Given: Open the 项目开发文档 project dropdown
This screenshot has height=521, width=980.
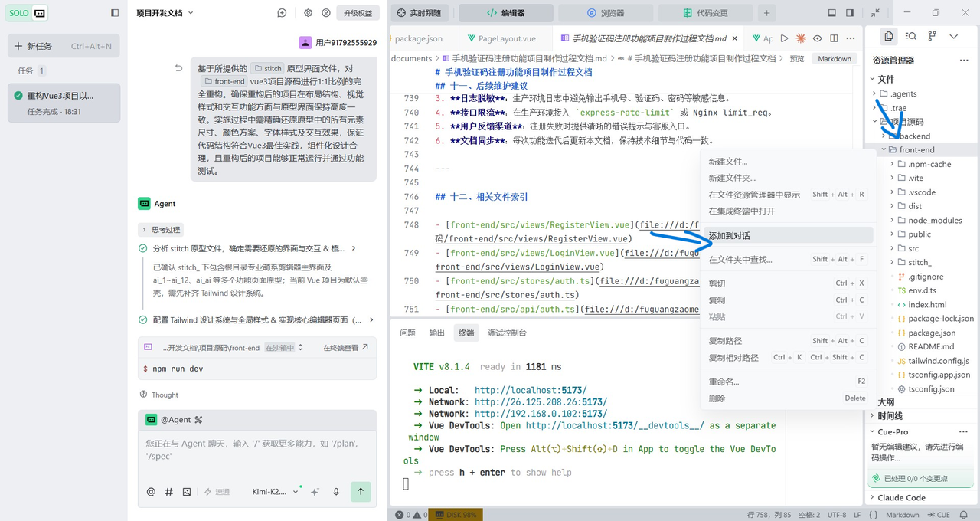Looking at the screenshot, I should [165, 13].
